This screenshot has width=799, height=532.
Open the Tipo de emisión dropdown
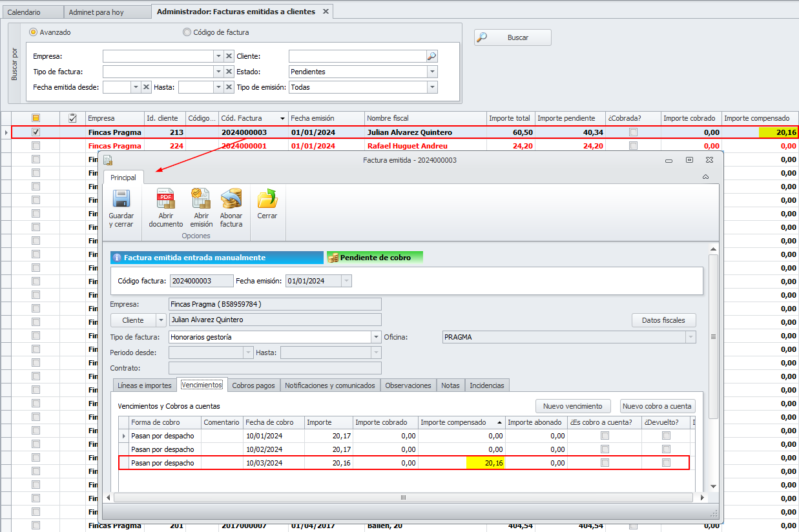coord(432,87)
